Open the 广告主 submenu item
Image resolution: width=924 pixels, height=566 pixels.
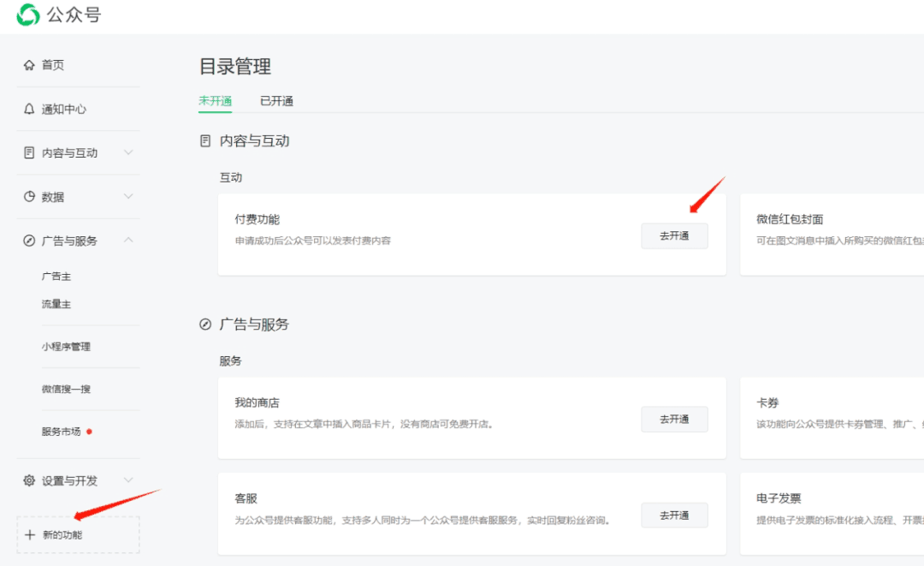pyautogui.click(x=56, y=276)
